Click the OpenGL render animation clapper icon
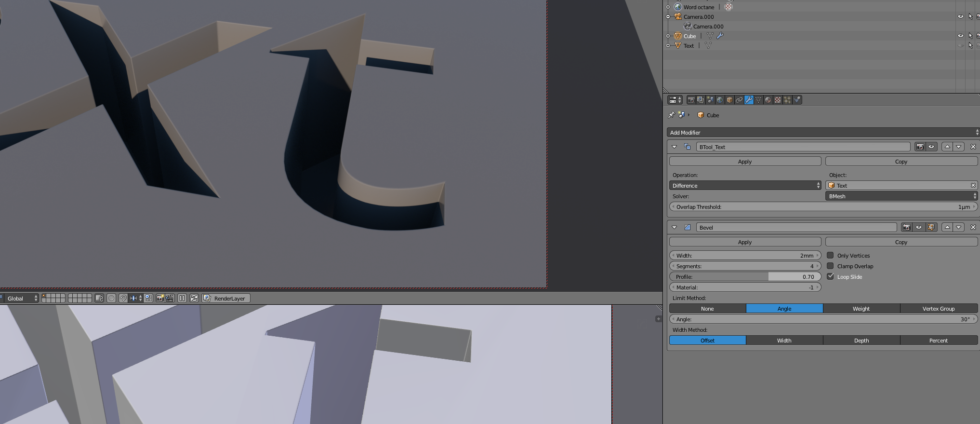This screenshot has height=424, width=980. 170,298
